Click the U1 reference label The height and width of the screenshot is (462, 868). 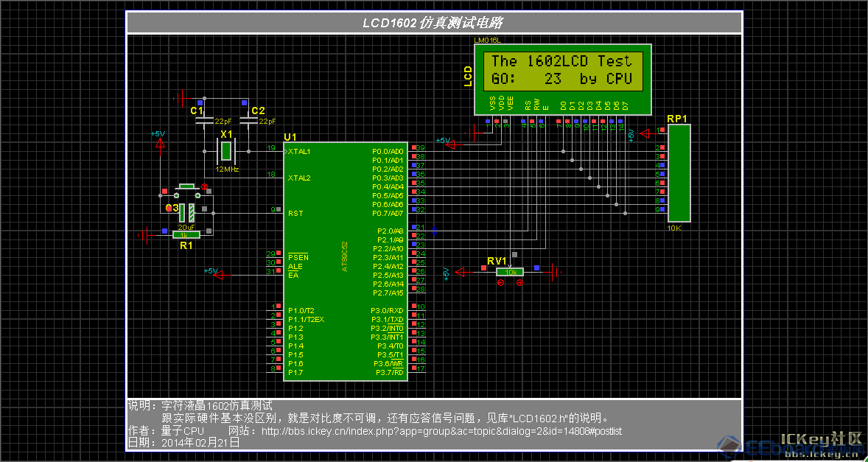pyautogui.click(x=290, y=137)
